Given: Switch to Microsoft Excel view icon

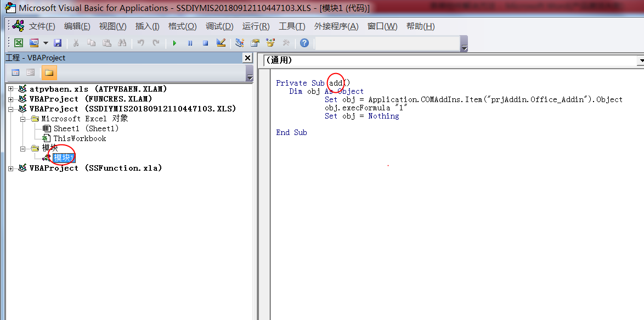Looking at the screenshot, I should point(19,43).
